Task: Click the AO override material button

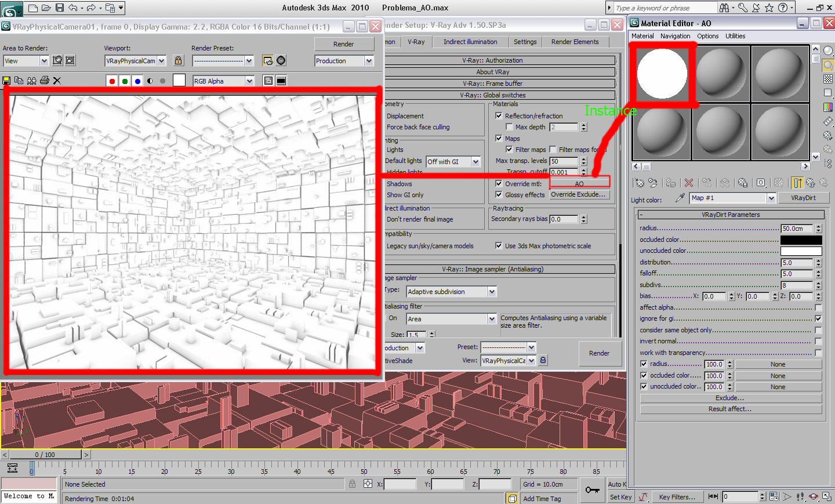Action: point(579,183)
